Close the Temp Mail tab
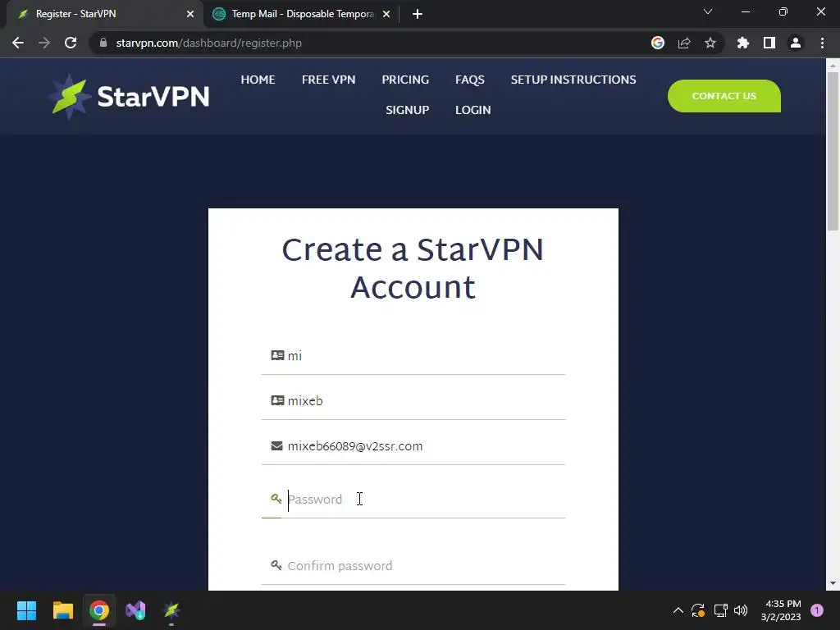The image size is (840, 630). [386, 14]
